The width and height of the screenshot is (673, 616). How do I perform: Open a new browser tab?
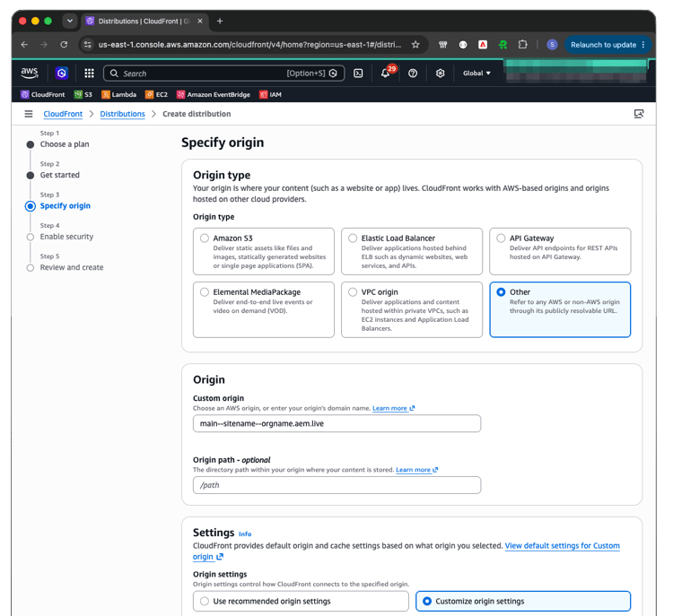click(220, 21)
